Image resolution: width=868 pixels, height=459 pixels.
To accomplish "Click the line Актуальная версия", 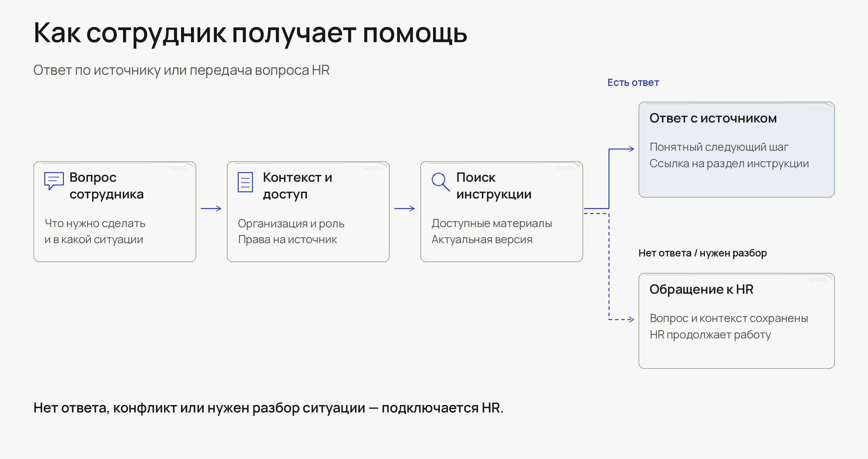I will [482, 240].
